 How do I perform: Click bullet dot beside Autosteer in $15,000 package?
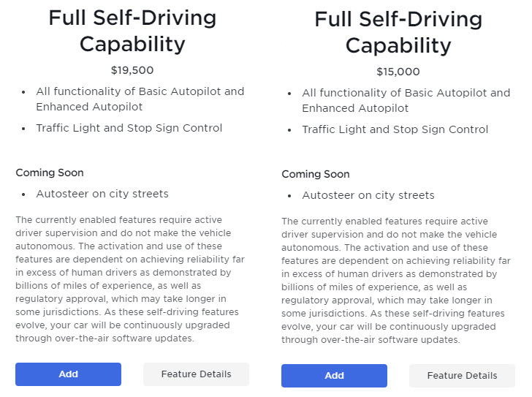289,196
